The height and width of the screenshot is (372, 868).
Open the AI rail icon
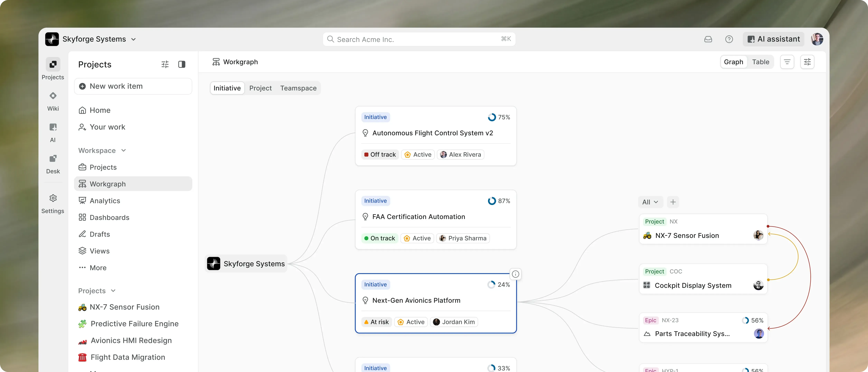pos(53,127)
